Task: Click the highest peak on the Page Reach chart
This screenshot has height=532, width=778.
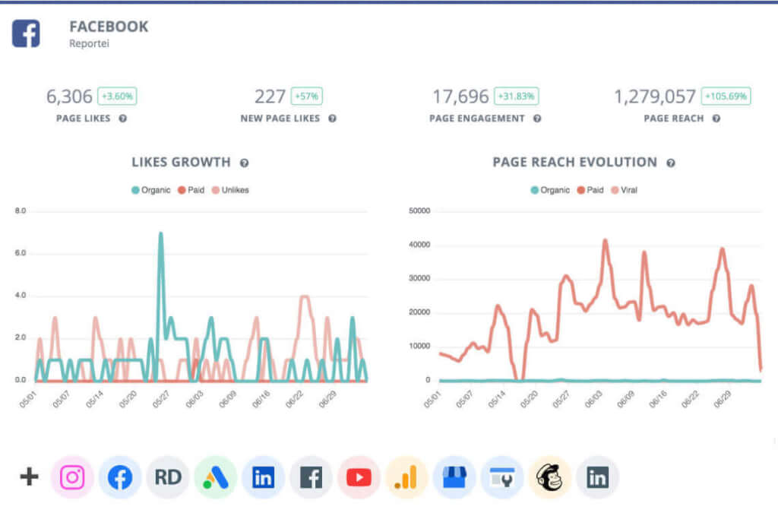Action: click(x=606, y=239)
